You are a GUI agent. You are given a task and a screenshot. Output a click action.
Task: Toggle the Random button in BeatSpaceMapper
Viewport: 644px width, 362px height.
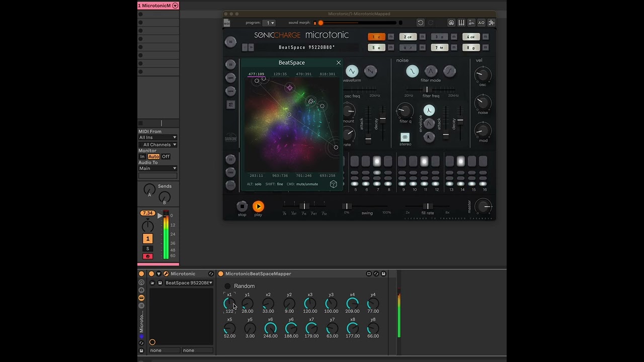(227, 286)
